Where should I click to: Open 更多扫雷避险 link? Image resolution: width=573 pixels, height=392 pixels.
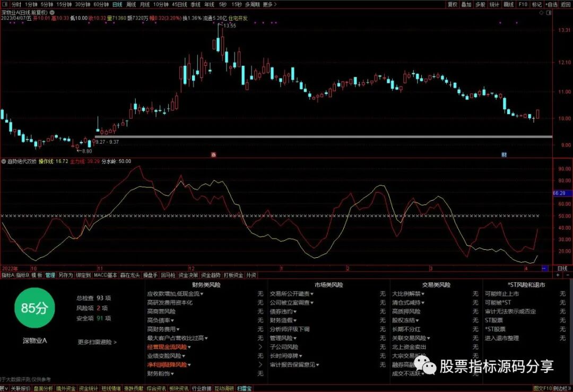(x=97, y=342)
